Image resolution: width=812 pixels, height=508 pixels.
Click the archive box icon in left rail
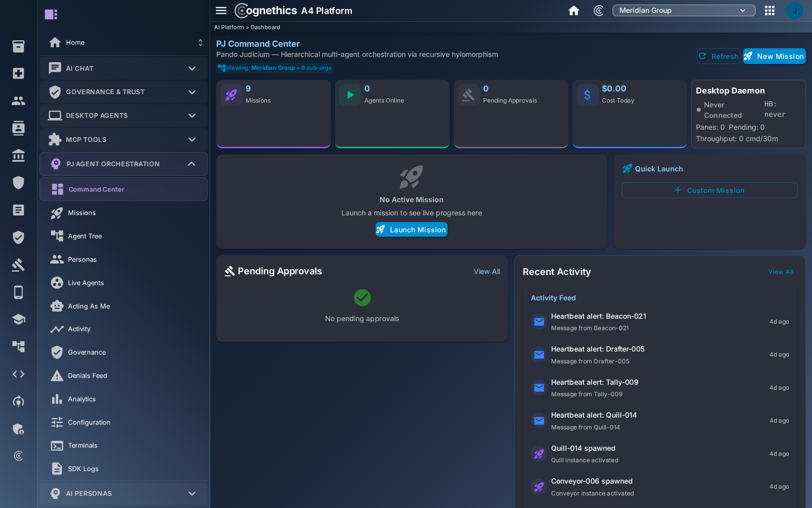click(x=18, y=46)
